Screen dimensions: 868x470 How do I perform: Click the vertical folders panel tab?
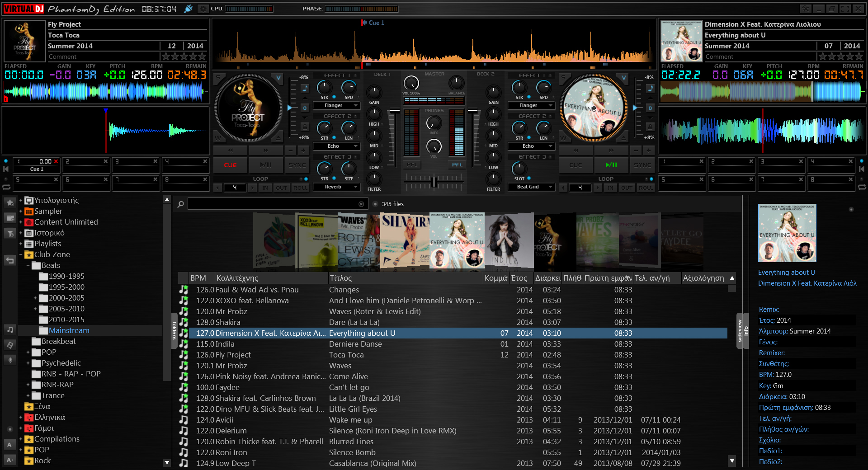tap(175, 330)
